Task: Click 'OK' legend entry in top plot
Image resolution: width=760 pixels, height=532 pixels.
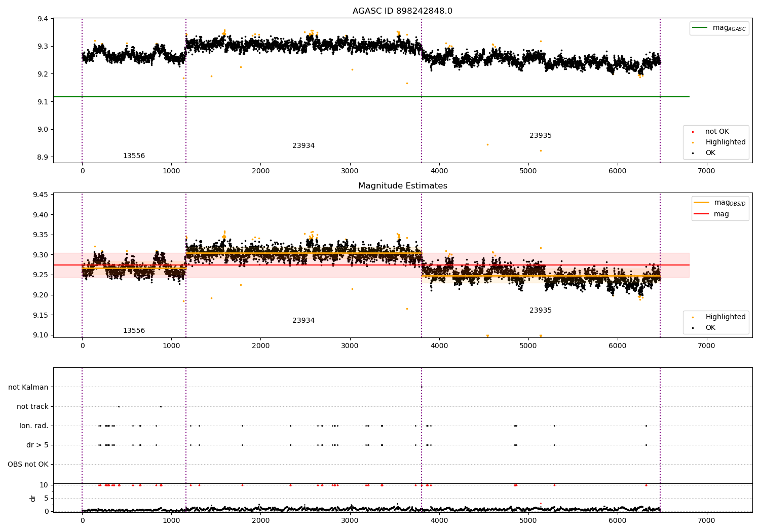Action: click(704, 153)
